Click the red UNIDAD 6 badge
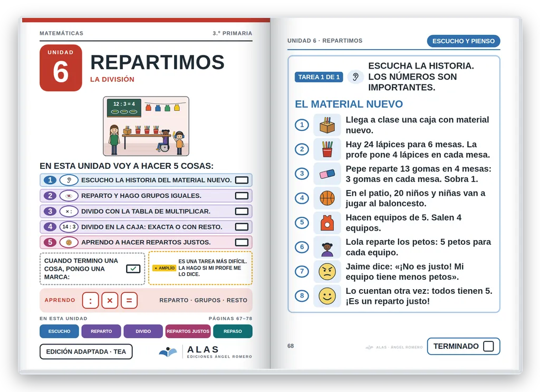The width and height of the screenshot is (540, 392). coord(61,68)
